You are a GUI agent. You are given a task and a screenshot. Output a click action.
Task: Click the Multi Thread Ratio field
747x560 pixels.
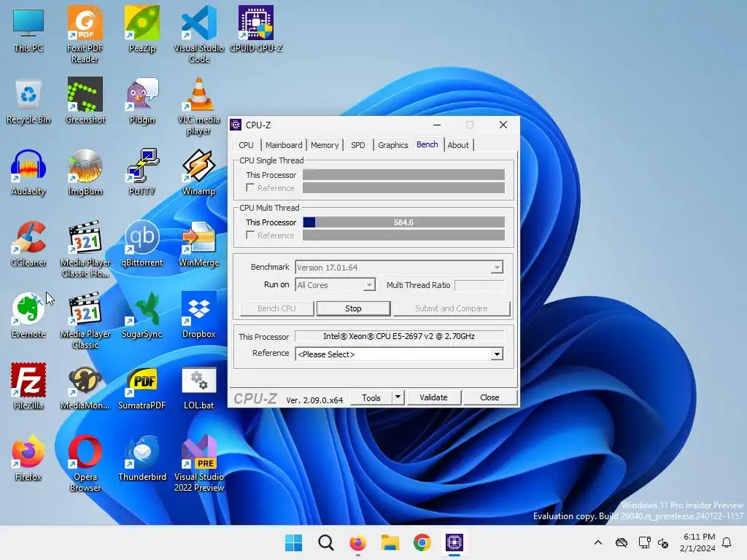pyautogui.click(x=479, y=285)
